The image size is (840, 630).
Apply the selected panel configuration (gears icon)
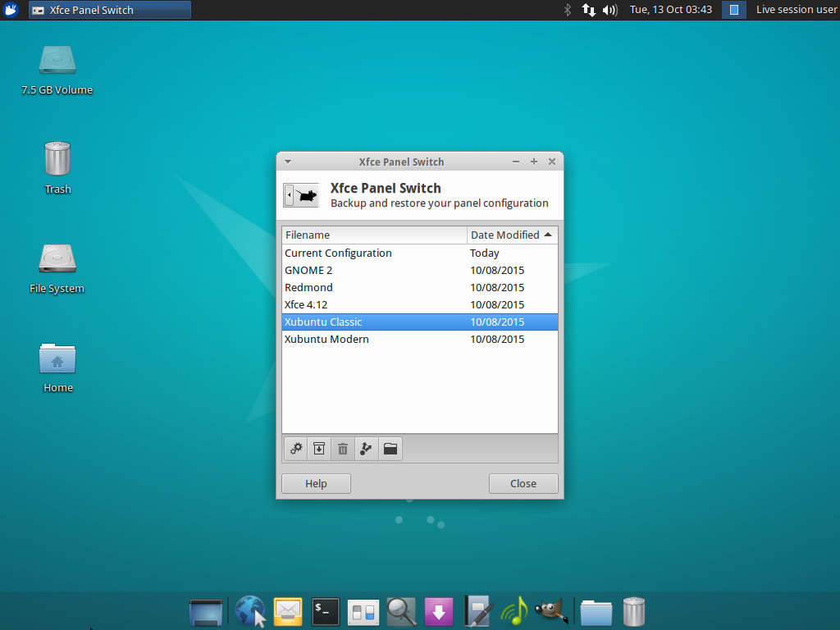[295, 449]
